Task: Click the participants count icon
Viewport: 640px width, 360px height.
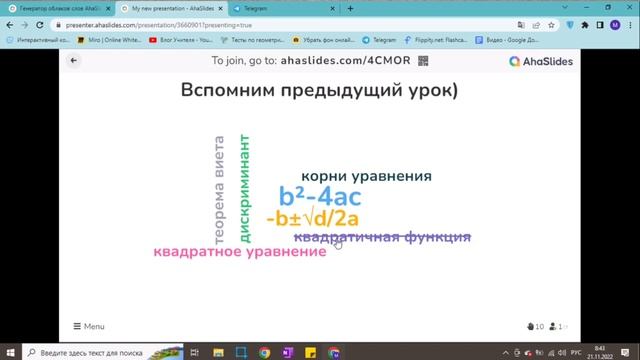Action: (x=558, y=327)
